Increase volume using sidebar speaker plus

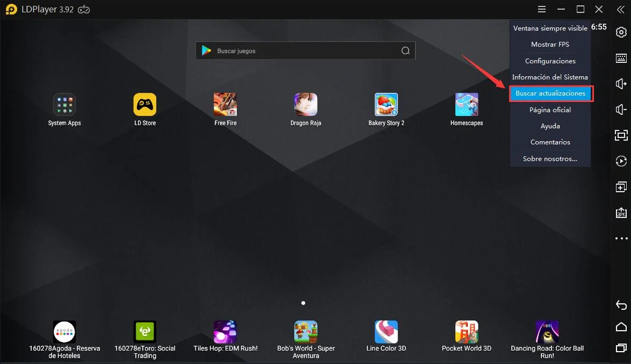tap(621, 84)
